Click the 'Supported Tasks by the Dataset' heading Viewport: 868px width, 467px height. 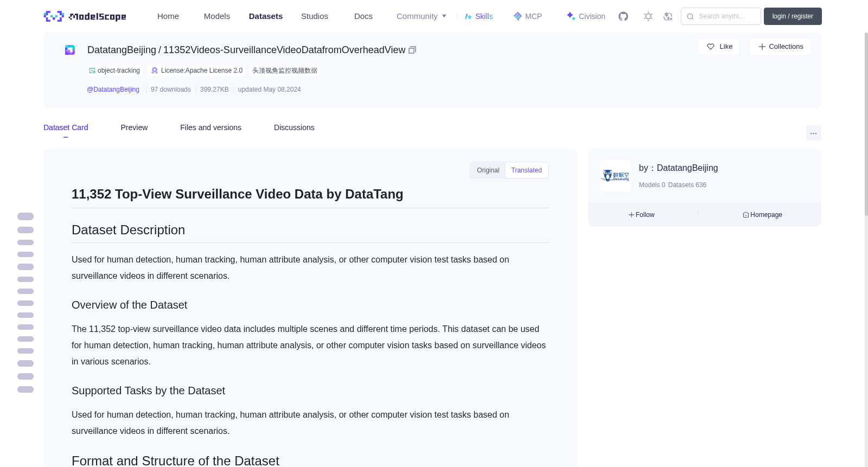pyautogui.click(x=148, y=391)
